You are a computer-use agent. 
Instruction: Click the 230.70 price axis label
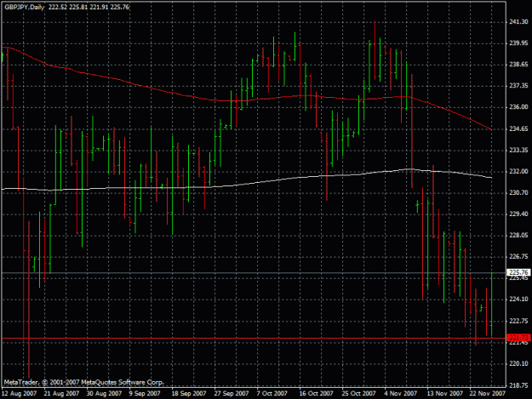pos(518,192)
